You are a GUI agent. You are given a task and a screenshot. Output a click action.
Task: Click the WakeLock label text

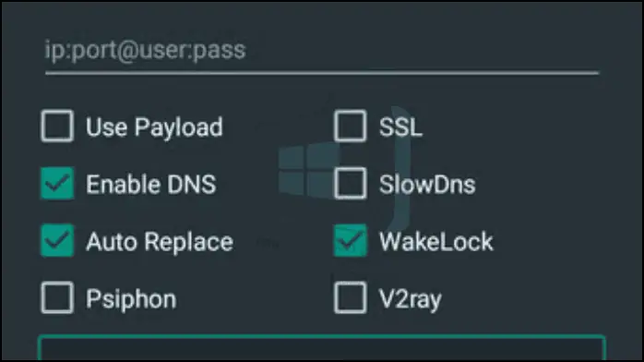click(435, 241)
